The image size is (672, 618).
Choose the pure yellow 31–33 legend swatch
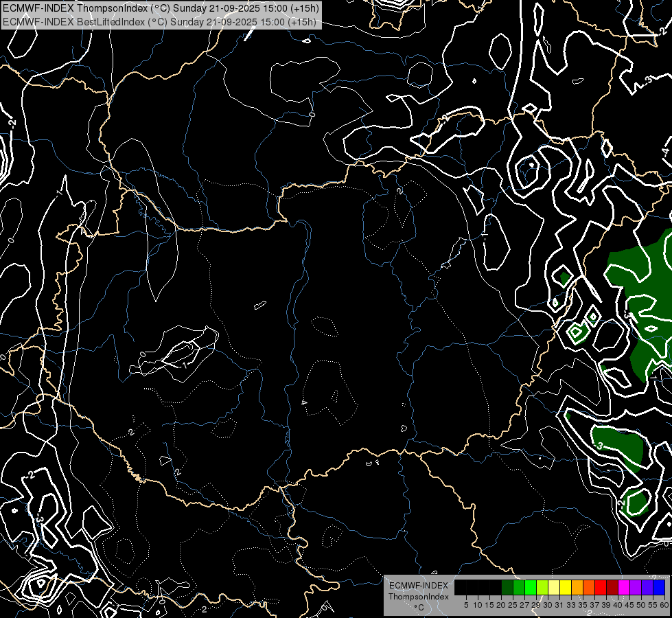click(x=566, y=587)
